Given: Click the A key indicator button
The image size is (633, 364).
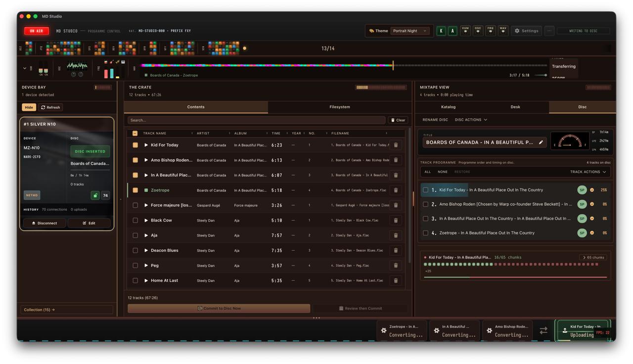Looking at the screenshot, I should pyautogui.click(x=452, y=31).
